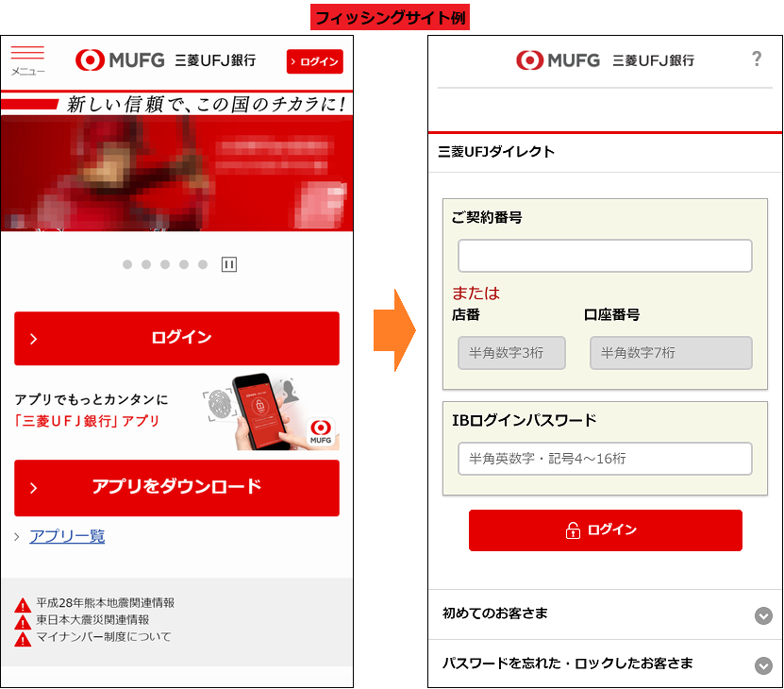The image size is (784, 689).
Task: Select the fifth carousel indicator dot
Action: click(x=203, y=264)
